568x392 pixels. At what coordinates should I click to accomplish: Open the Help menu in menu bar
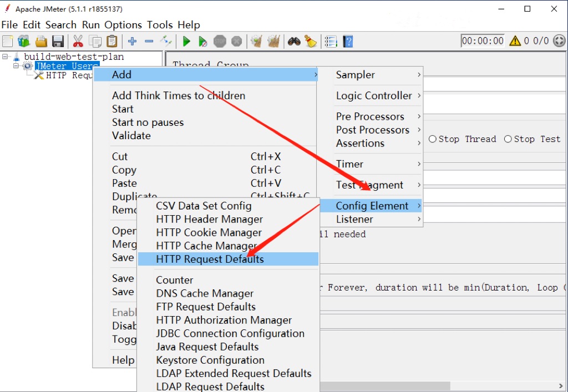click(189, 24)
